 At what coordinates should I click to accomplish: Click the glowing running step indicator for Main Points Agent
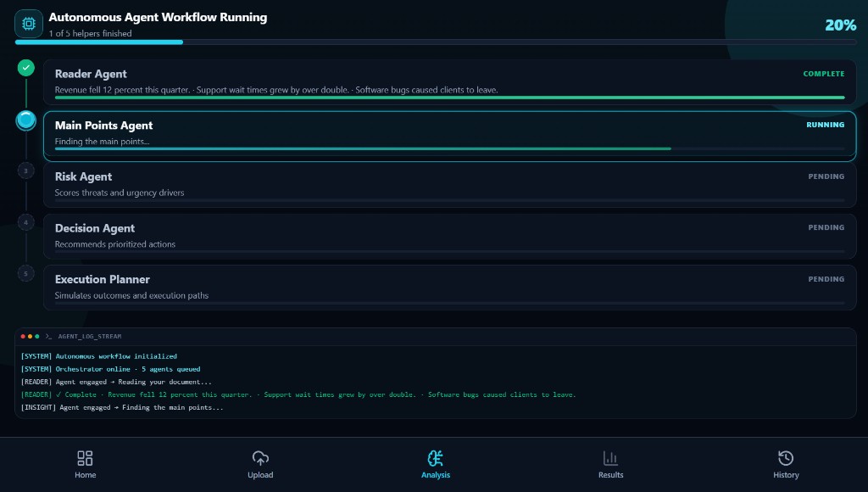[x=26, y=120]
